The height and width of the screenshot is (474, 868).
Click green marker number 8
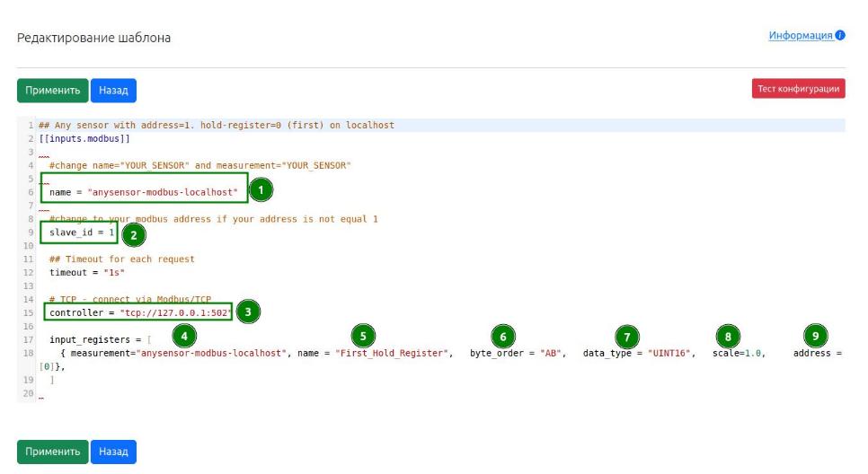(x=727, y=337)
